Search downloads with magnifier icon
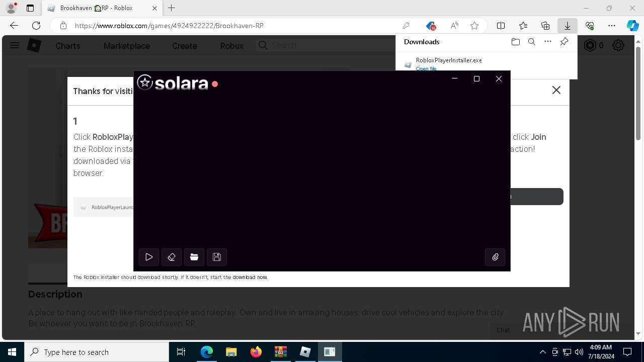 pos(531,42)
